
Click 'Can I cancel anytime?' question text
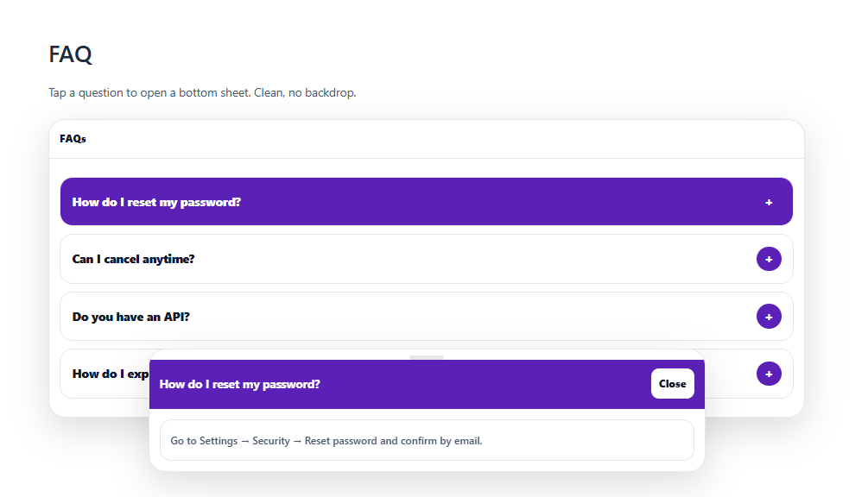[x=133, y=259]
